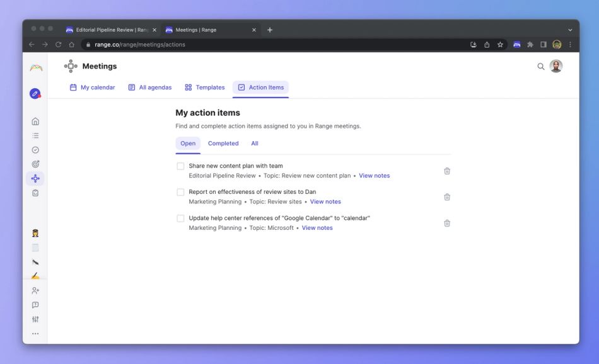Open the check-in pencil icon in sidebar
The height and width of the screenshot is (364, 599).
click(x=35, y=93)
